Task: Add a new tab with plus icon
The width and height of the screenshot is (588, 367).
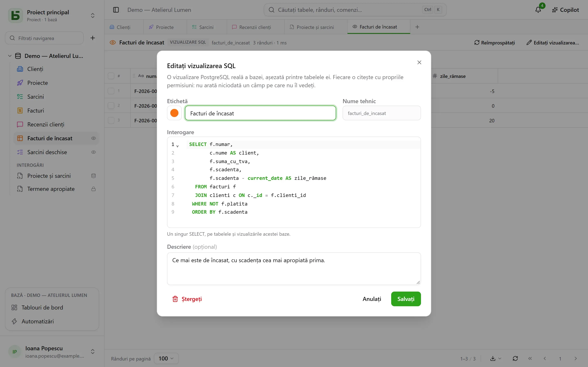Action: [x=417, y=27]
